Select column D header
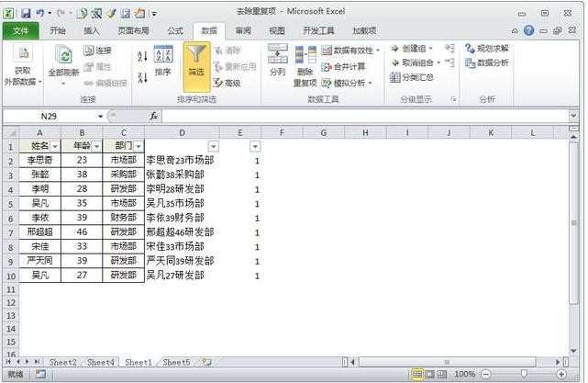The image size is (588, 383). coord(182,132)
